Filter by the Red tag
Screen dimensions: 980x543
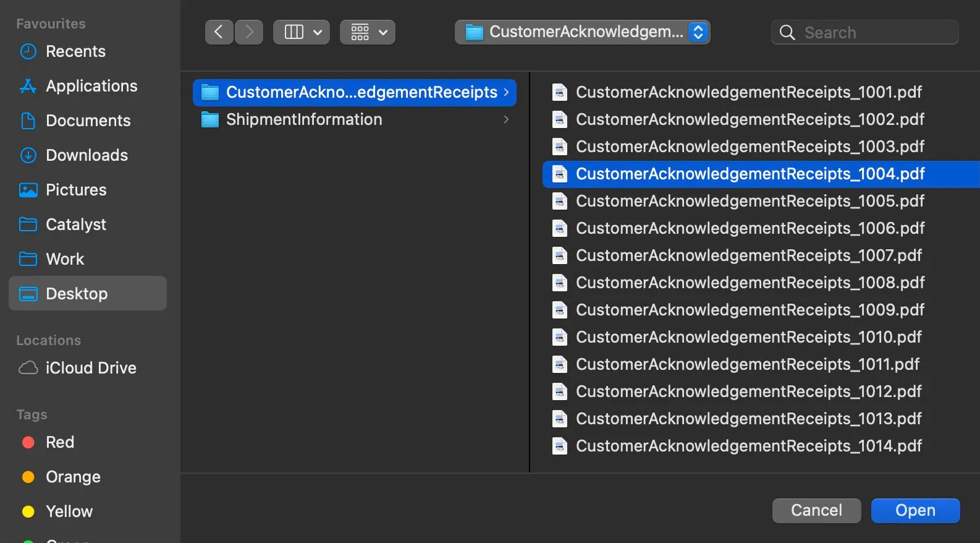pyautogui.click(x=88, y=442)
